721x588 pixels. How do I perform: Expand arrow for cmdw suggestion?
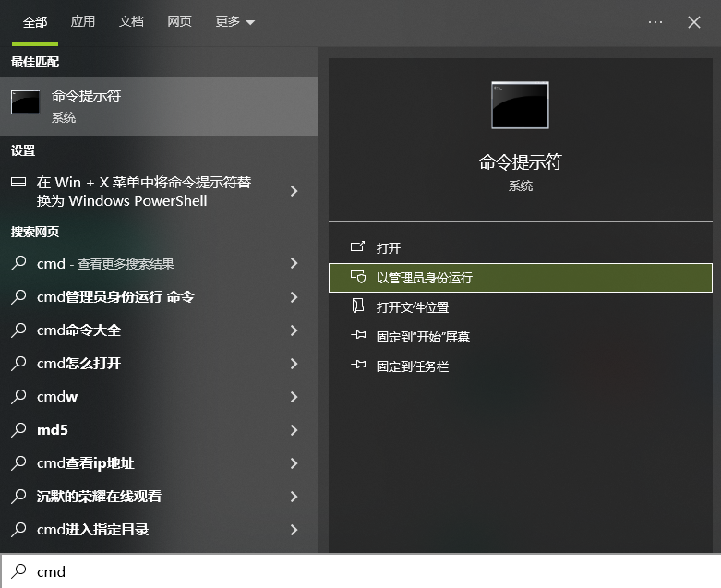[294, 397]
